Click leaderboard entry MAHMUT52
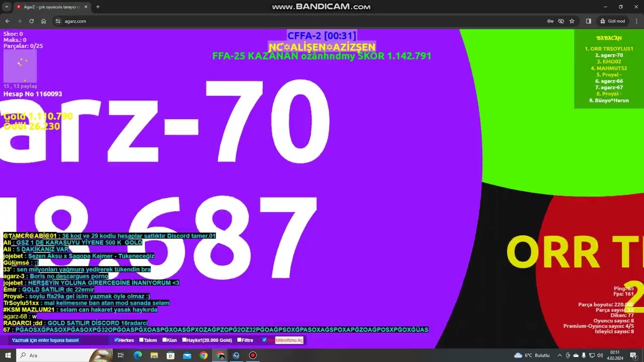Image resolution: width=644 pixels, height=362 pixels. pos(609,68)
